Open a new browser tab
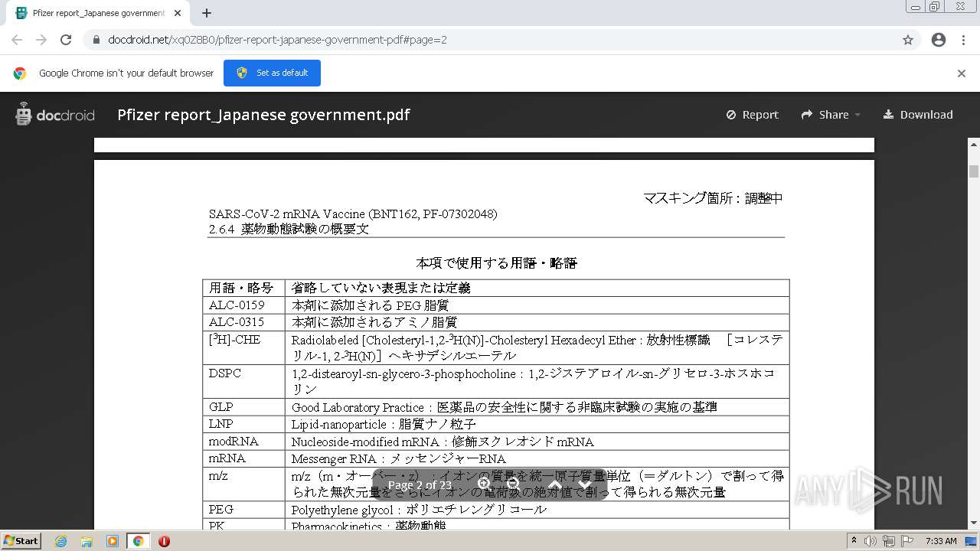This screenshot has height=551, width=980. tap(206, 13)
